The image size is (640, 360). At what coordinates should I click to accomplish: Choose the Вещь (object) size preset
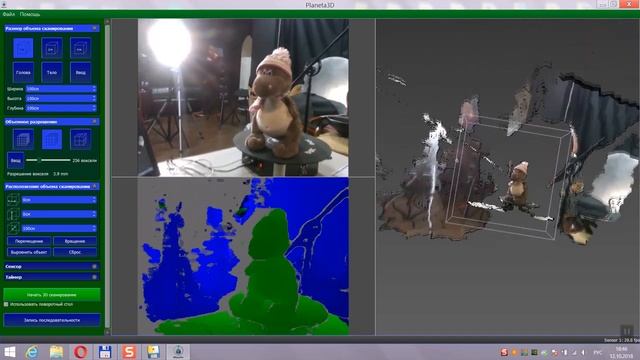coord(80,72)
